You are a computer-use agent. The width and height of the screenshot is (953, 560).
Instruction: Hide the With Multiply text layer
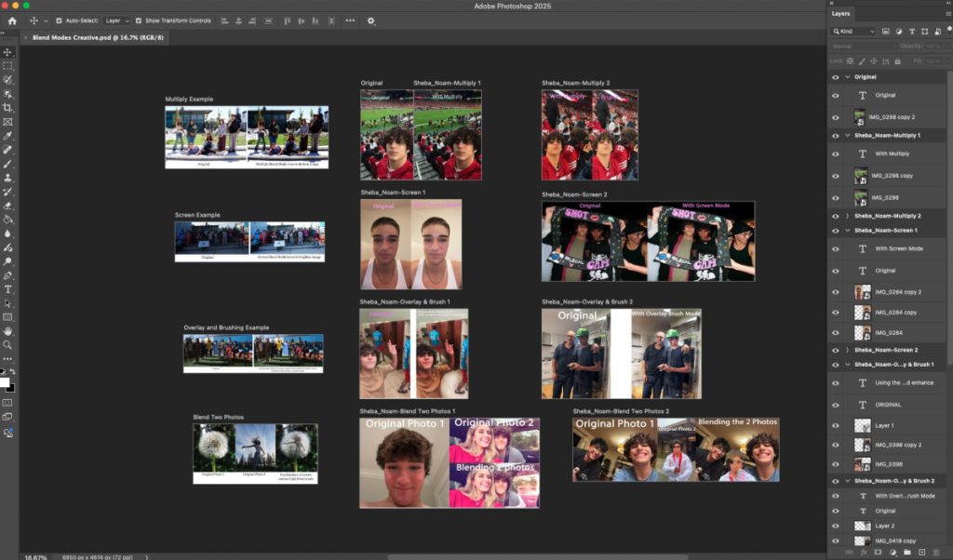coord(835,154)
